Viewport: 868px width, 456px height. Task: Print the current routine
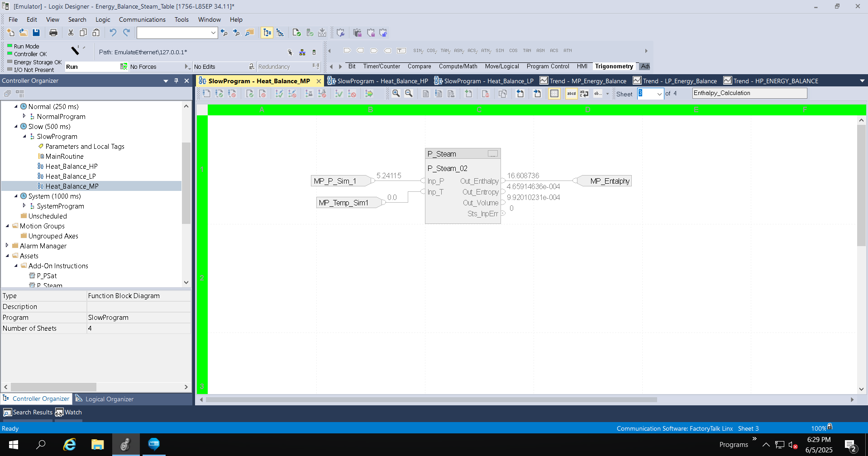coord(53,32)
